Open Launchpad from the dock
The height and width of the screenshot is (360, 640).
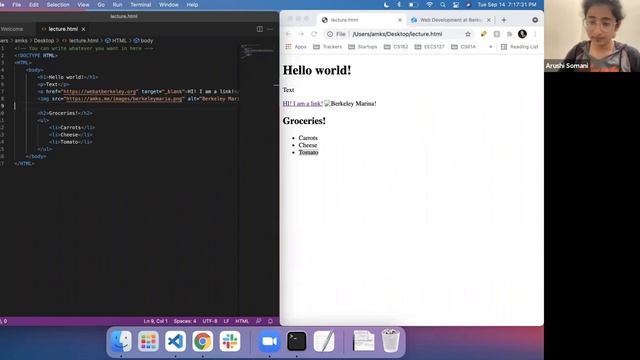pyautogui.click(x=148, y=341)
